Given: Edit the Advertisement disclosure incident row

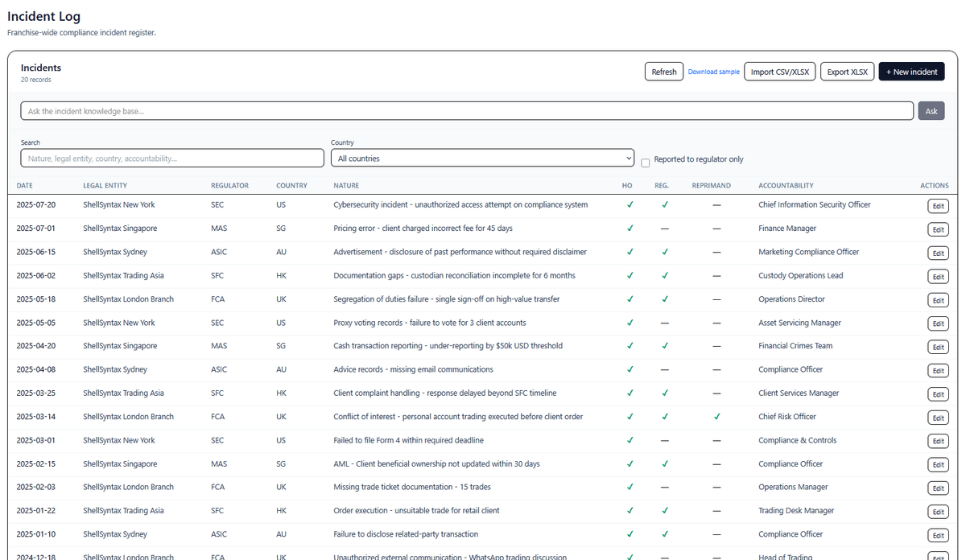Looking at the screenshot, I should tap(938, 253).
